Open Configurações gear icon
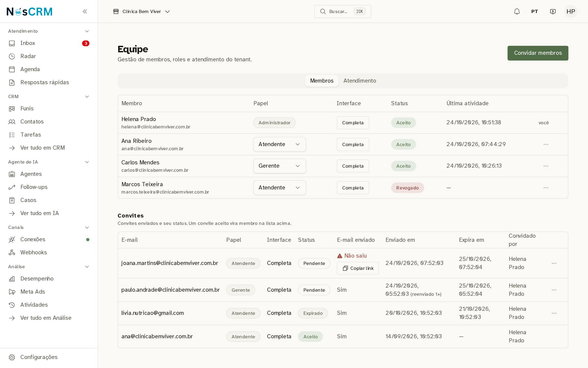The image size is (588, 368). 12,357
